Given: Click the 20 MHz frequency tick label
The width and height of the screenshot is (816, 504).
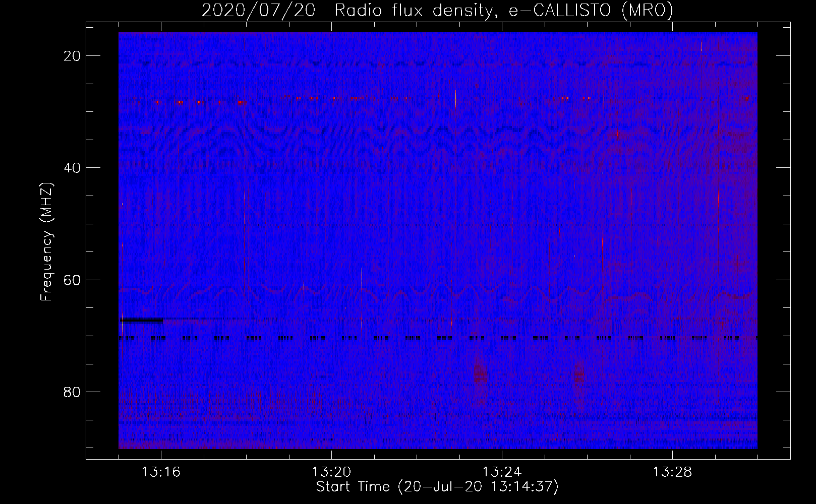Looking at the screenshot, I should tap(72, 56).
